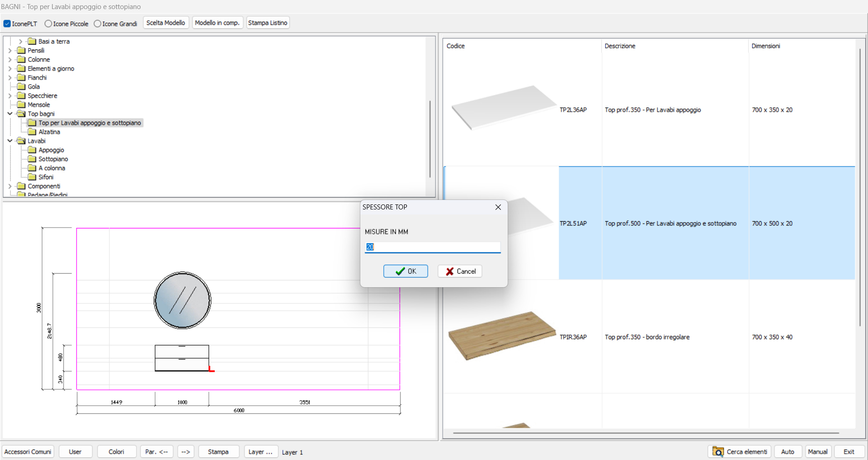Click the --> arrow button
This screenshot has width=868, height=460.
pyautogui.click(x=186, y=452)
